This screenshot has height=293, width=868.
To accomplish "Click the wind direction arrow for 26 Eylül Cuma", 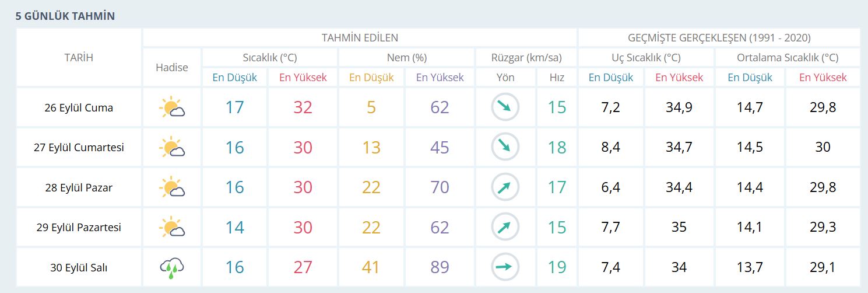I will point(505,107).
